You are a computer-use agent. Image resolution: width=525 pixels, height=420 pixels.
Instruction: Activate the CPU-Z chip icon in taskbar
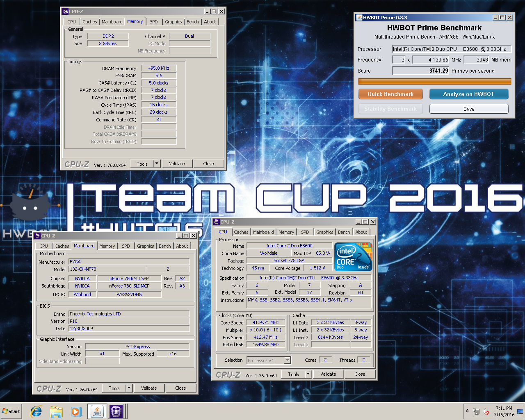pyautogui.click(x=116, y=411)
